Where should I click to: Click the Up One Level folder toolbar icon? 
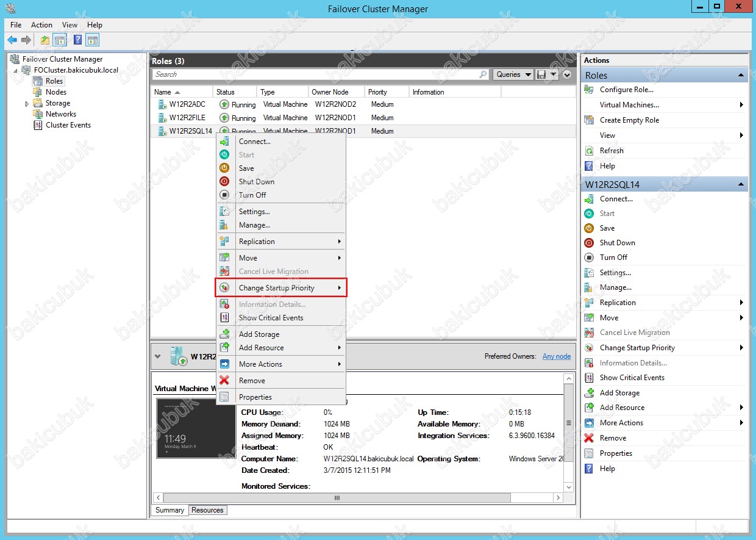(x=45, y=40)
